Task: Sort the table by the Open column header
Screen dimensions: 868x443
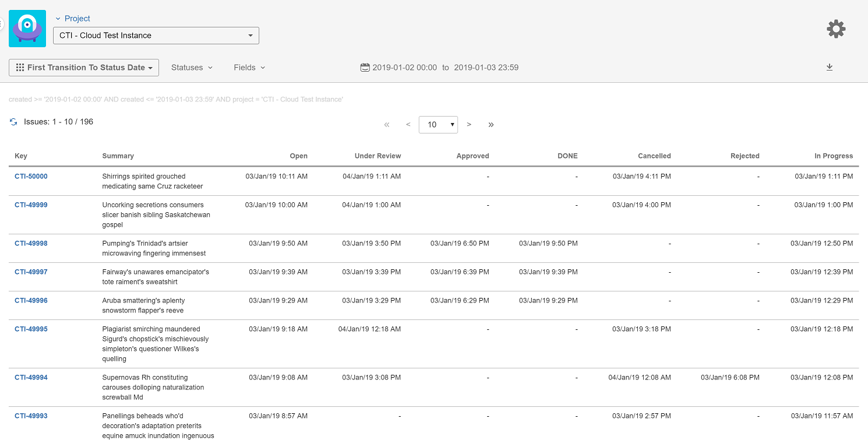Action: coord(298,156)
